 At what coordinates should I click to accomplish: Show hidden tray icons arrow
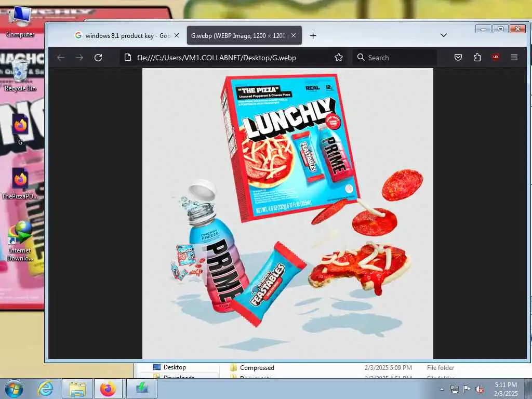coord(442,390)
